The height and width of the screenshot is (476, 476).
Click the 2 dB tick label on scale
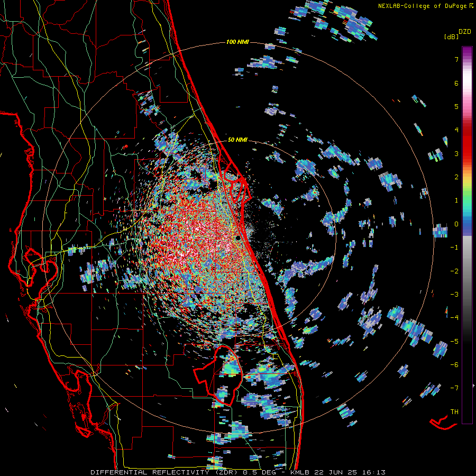pyautogui.click(x=456, y=177)
